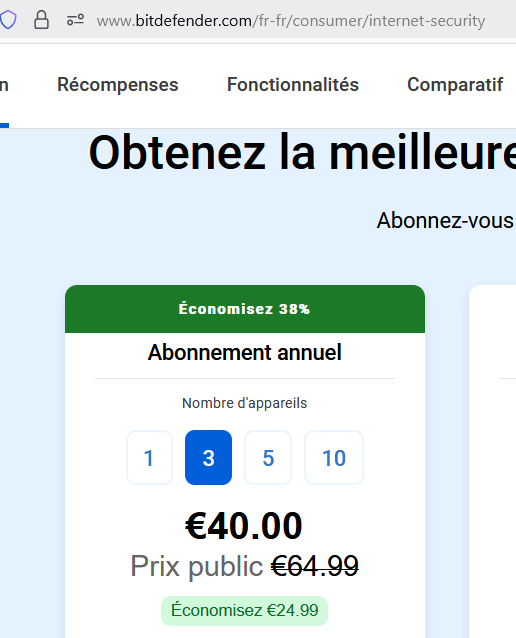The height and width of the screenshot is (638, 516).
Task: Open the Récompenses tab
Action: click(118, 85)
